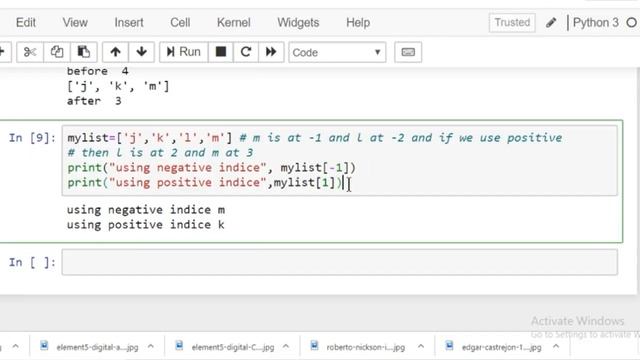Run the selected cell
This screenshot has width=640, height=360.
point(184,52)
